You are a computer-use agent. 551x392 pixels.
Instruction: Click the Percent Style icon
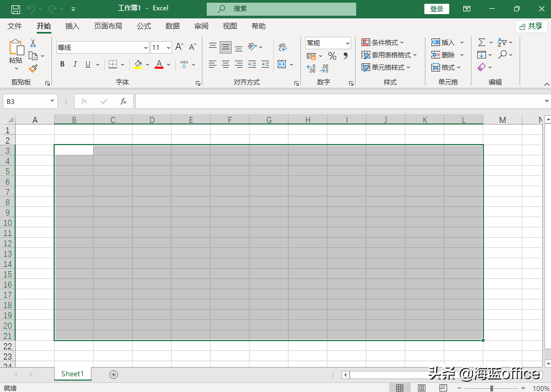click(x=332, y=56)
